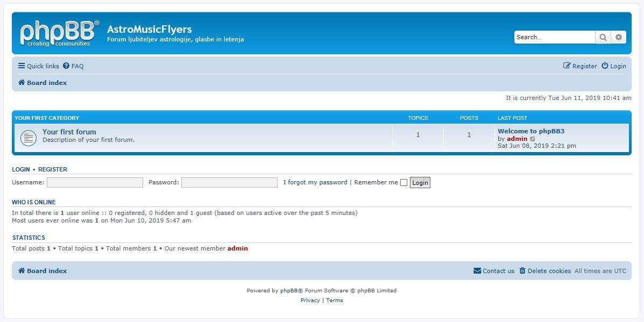Click the phpBB logo
Screen dimensions: 644x322
coord(60,33)
